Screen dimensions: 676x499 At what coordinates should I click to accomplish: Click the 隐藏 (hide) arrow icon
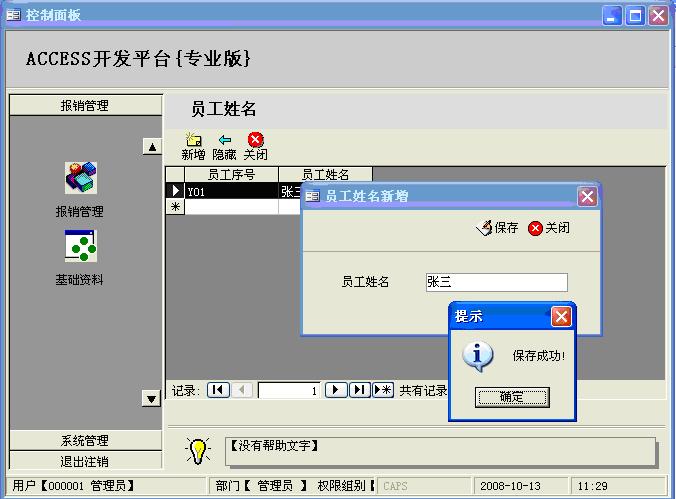tap(225, 140)
